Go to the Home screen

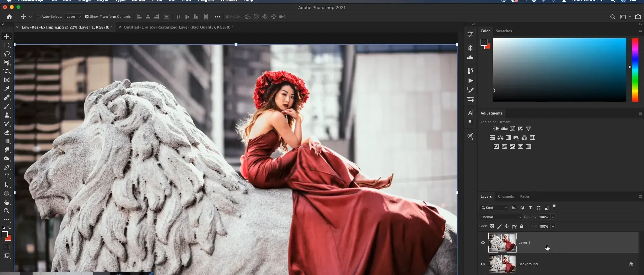pyautogui.click(x=9, y=17)
